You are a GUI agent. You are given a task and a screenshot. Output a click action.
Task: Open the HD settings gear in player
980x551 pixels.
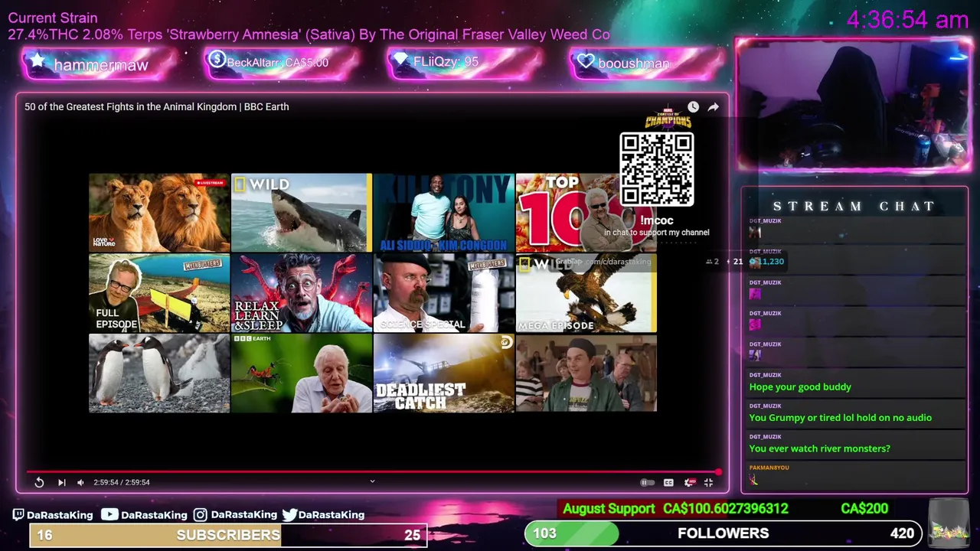point(689,482)
